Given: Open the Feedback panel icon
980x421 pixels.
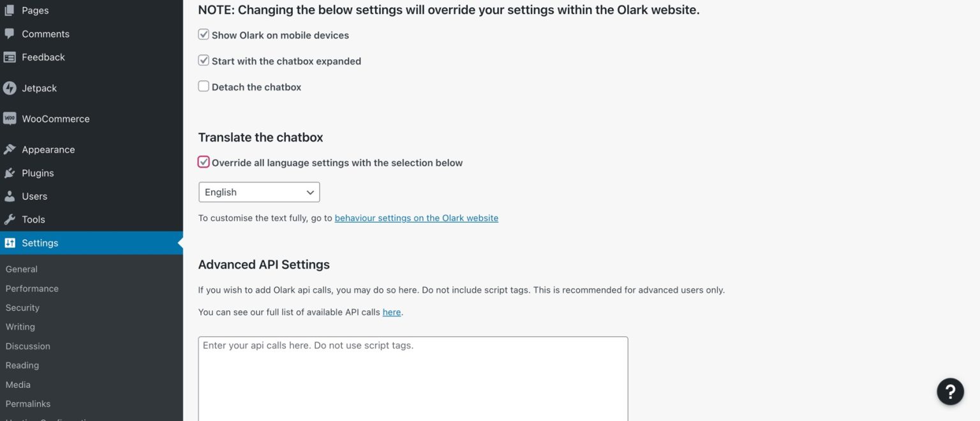Looking at the screenshot, I should 9,56.
